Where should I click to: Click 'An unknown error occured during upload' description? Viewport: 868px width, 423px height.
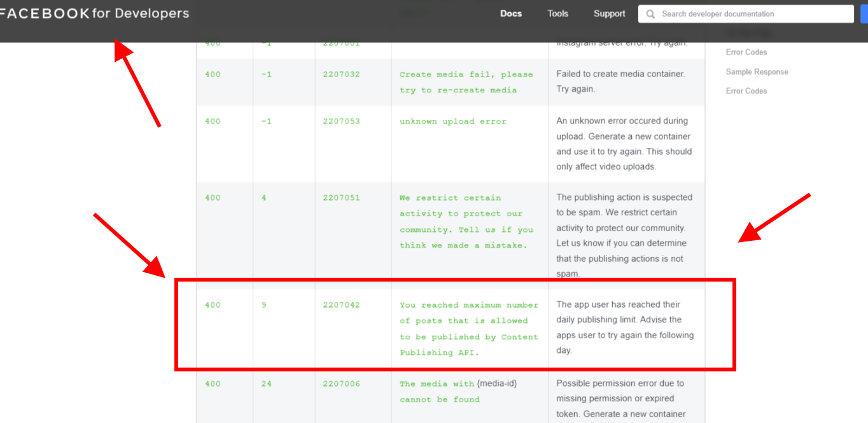pos(624,144)
